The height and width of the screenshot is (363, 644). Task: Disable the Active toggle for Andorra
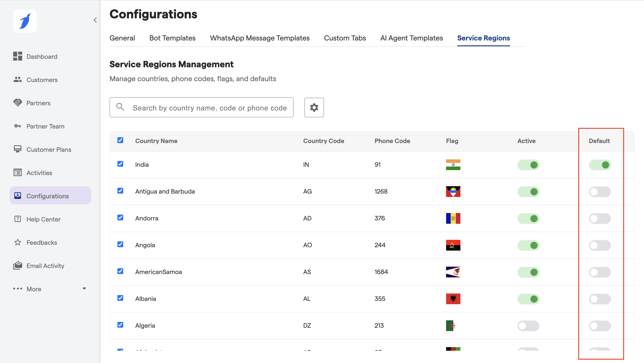click(x=528, y=219)
